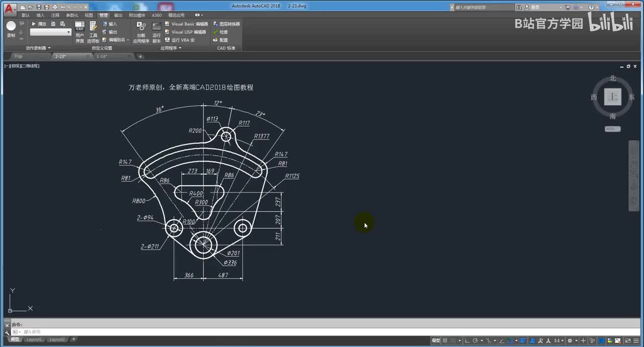Open the 1:1 annotation scale dropdown
Image resolution: width=644 pixels, height=347 pixels.
[x=558, y=340]
